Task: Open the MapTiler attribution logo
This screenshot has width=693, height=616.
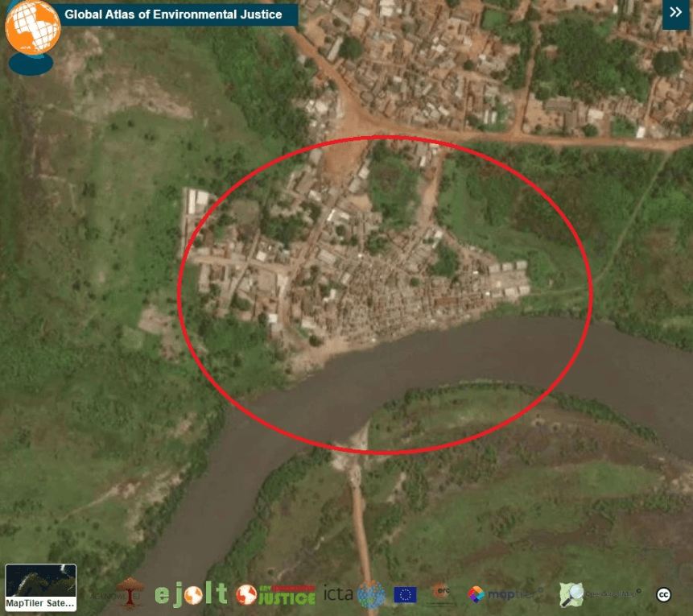Action: (x=502, y=595)
